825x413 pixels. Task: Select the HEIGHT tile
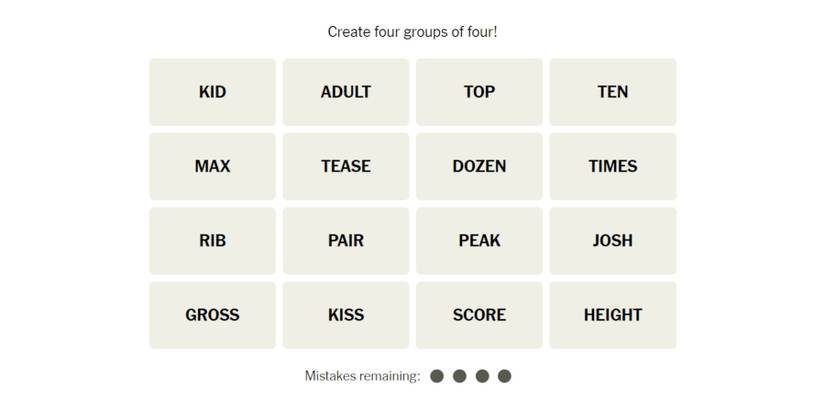tap(612, 315)
